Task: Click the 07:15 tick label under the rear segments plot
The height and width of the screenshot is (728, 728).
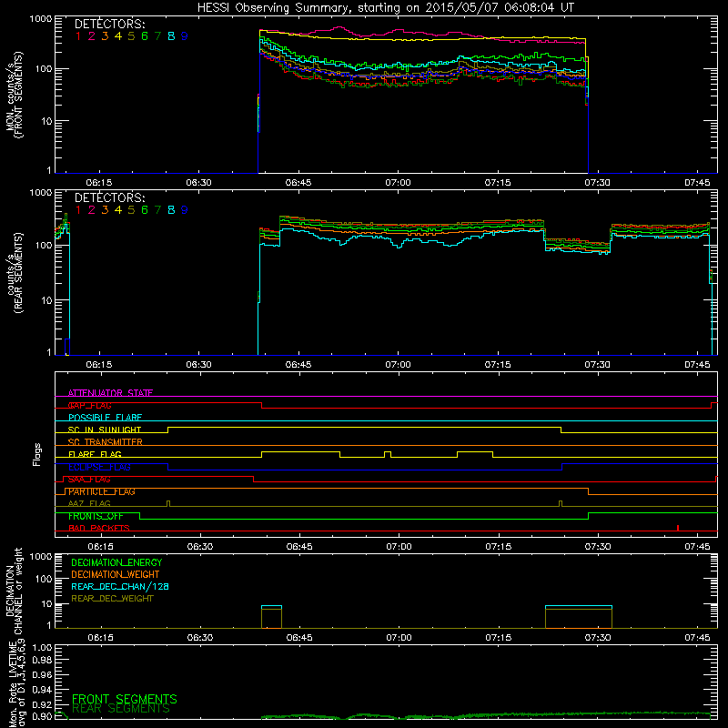Action: [498, 365]
